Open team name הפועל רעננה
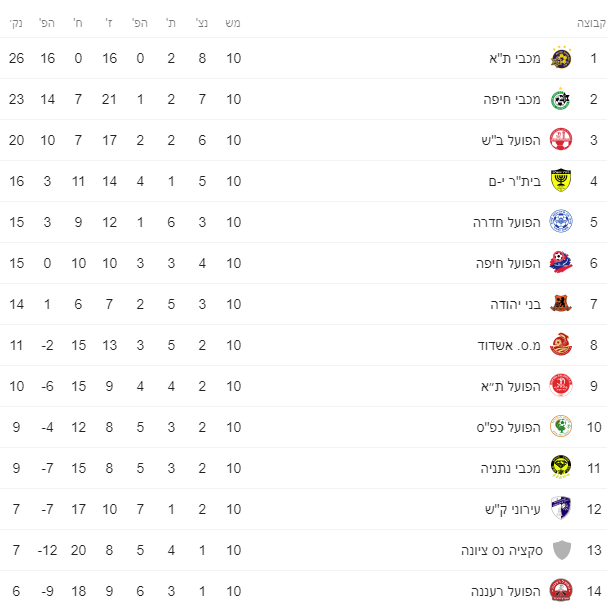Screen dimensions: 616x611 click(x=507, y=591)
